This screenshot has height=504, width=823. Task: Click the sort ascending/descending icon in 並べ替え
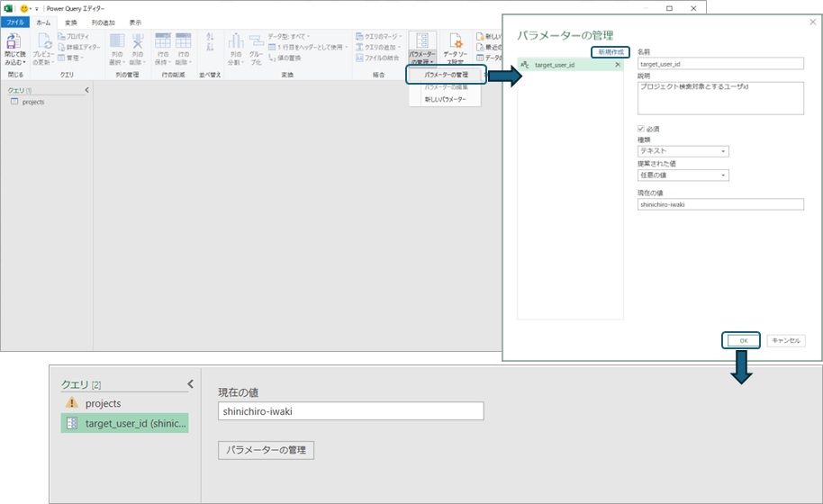(210, 41)
